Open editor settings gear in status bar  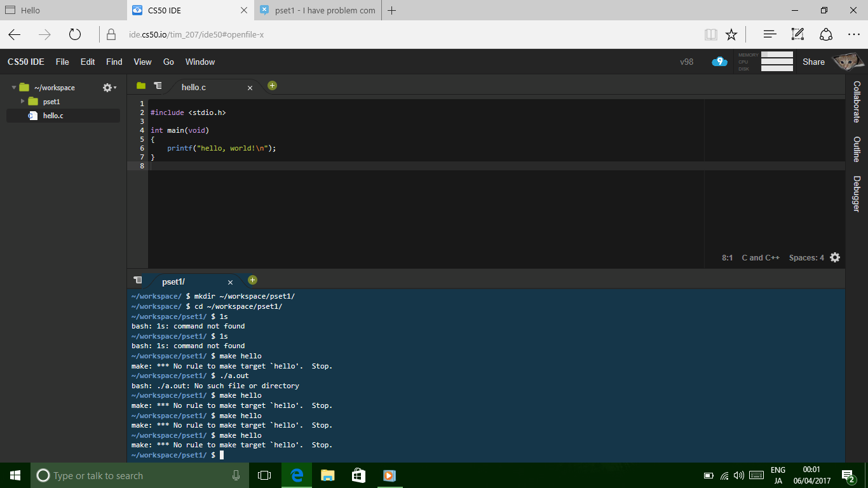pyautogui.click(x=835, y=257)
